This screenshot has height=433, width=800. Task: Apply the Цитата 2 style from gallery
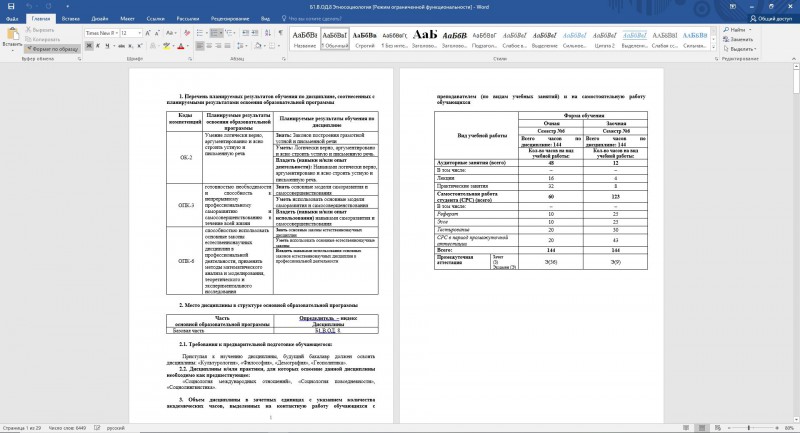tap(605, 39)
